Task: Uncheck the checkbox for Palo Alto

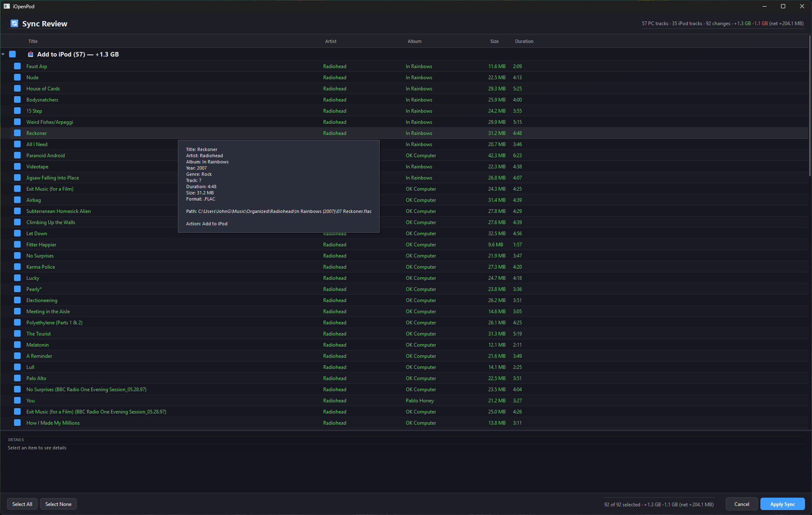Action: 17,378
